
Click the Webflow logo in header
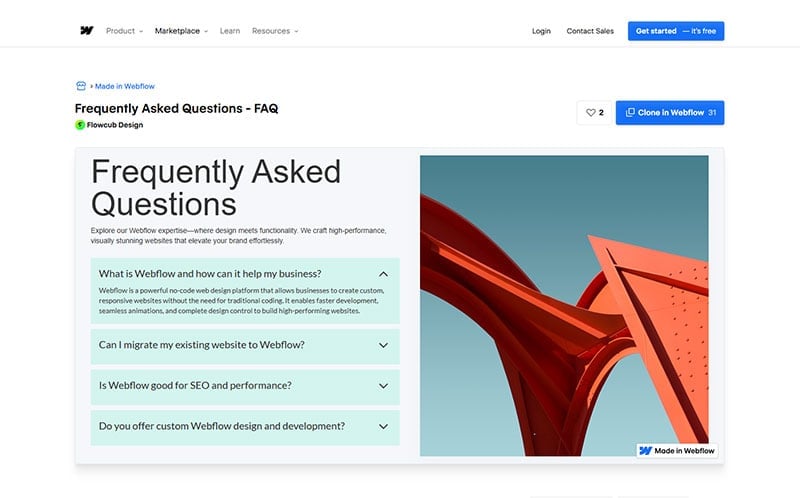point(87,31)
